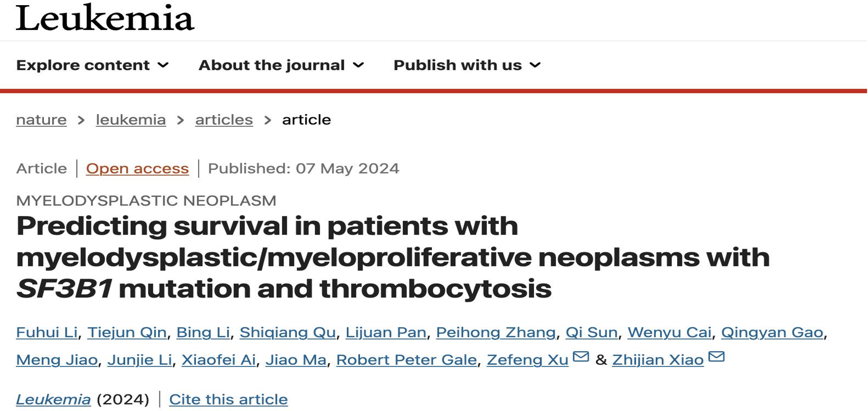Open the leukemia breadcrumb link
868x411 pixels.
131,120
